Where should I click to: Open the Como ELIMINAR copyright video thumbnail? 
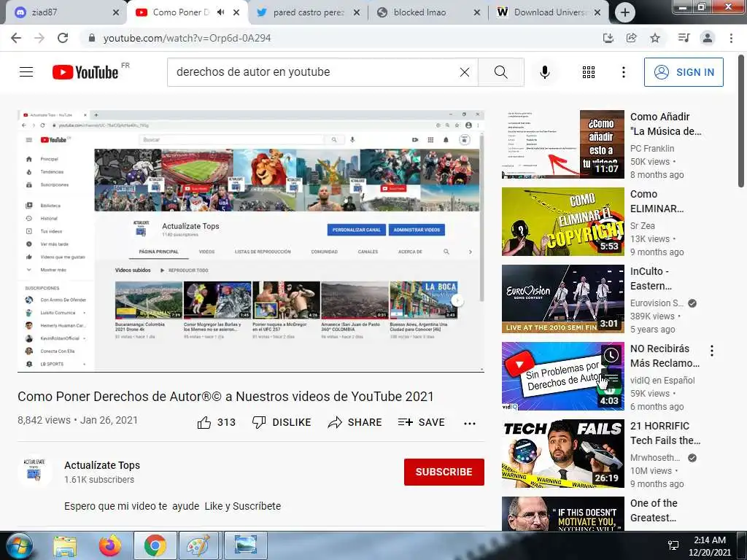coord(563,222)
